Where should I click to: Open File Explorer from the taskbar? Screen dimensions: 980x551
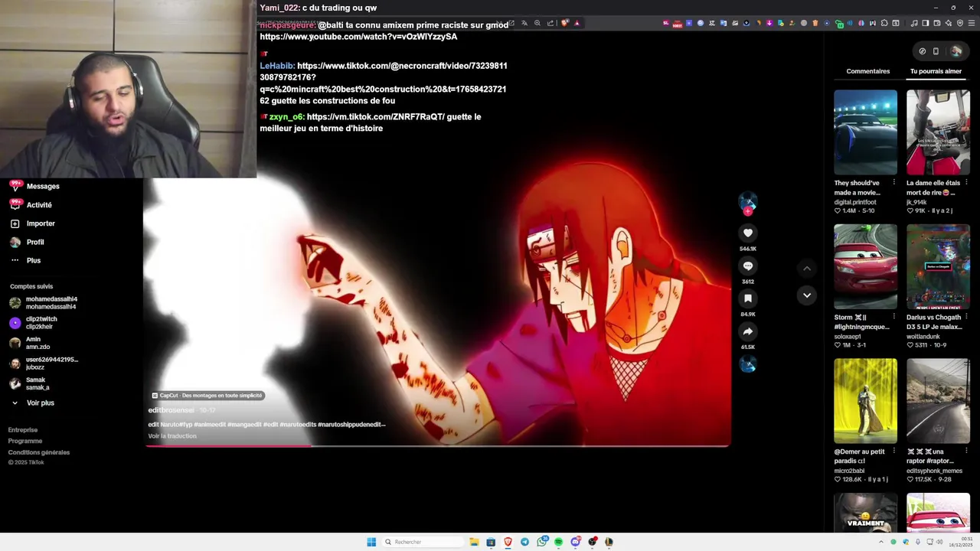point(474,542)
